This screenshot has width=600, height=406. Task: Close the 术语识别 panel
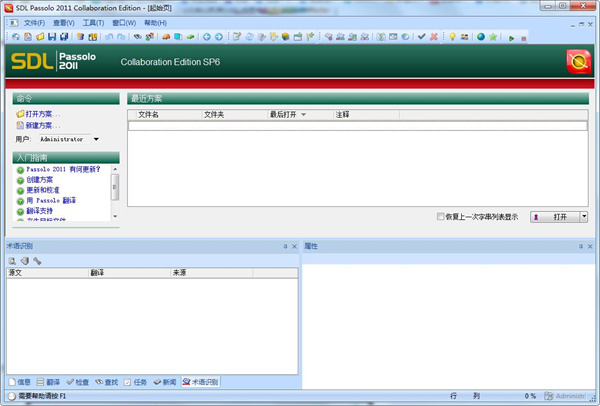pyautogui.click(x=294, y=246)
